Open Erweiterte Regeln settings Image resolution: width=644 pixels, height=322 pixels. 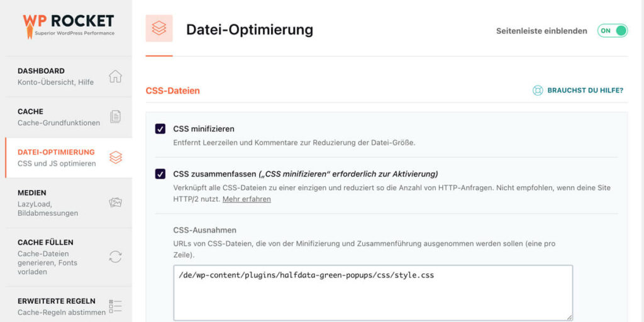click(x=69, y=306)
